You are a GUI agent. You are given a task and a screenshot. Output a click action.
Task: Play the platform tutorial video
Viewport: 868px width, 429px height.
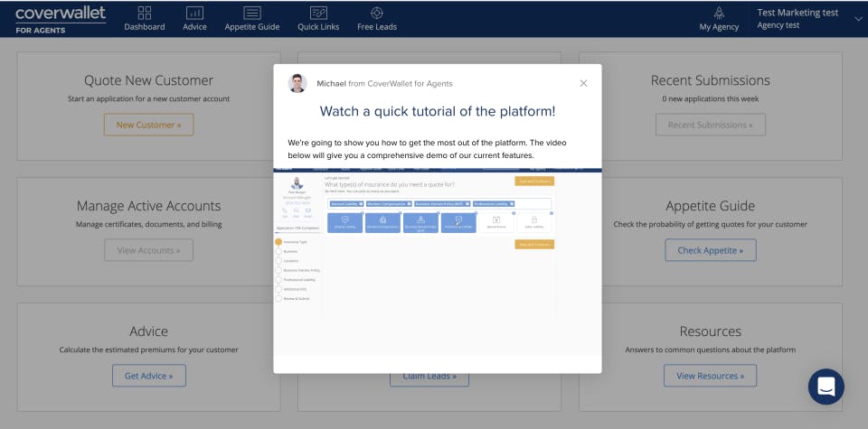[x=438, y=261]
